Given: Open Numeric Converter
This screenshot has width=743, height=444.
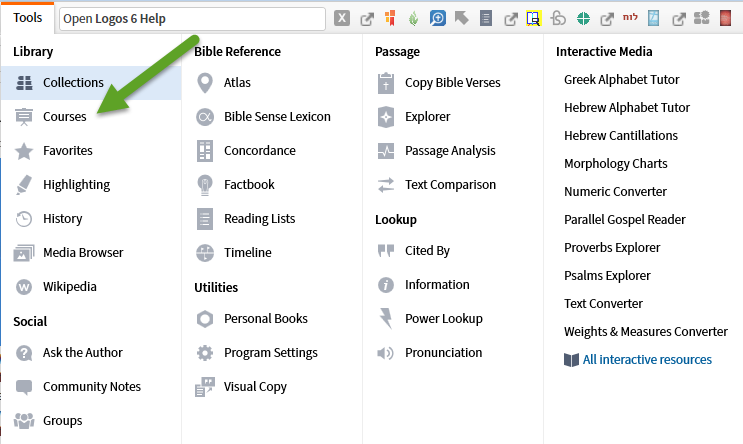Looking at the screenshot, I should (615, 191).
